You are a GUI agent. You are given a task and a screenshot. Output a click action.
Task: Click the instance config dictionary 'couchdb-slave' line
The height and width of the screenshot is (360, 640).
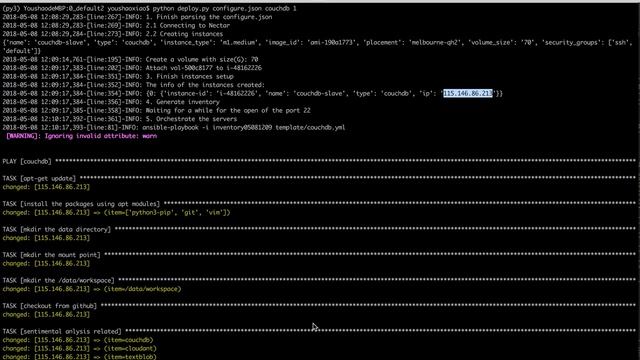[x=318, y=47]
